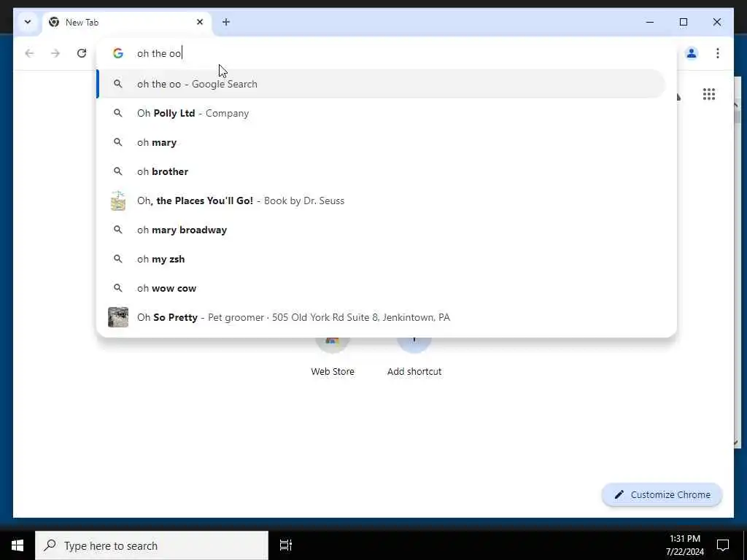The width and height of the screenshot is (747, 560).
Task: Minimize the Chrome window
Action: [650, 22]
